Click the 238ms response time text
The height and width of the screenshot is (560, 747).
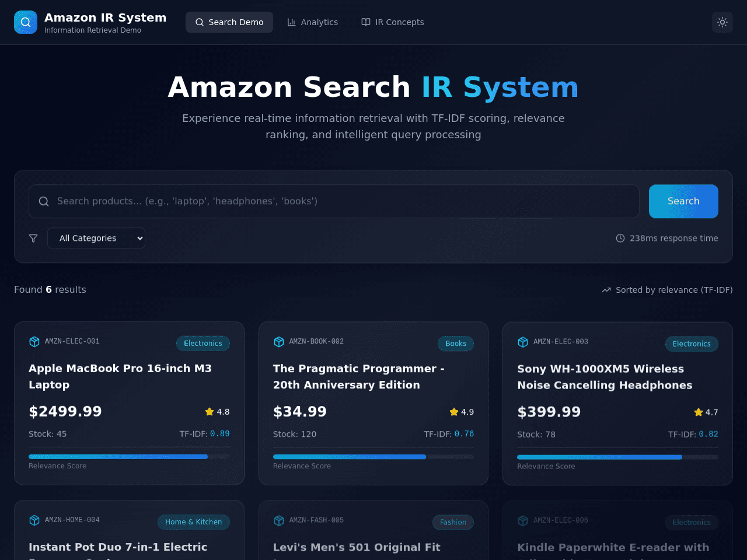click(674, 238)
